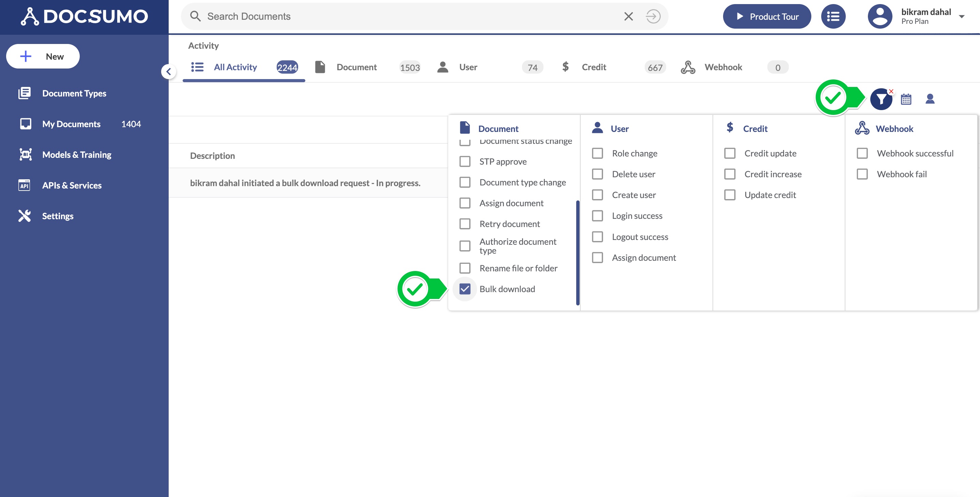Start the Product Tour

[x=767, y=16]
